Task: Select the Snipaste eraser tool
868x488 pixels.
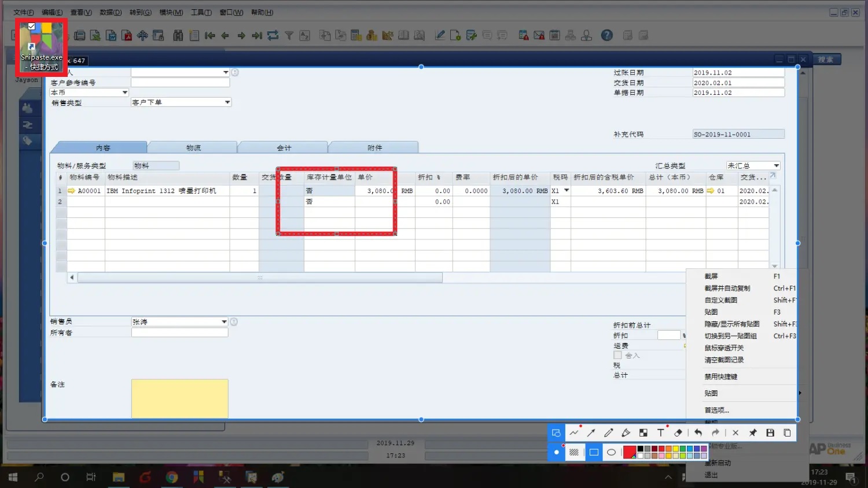Action: [x=678, y=432]
